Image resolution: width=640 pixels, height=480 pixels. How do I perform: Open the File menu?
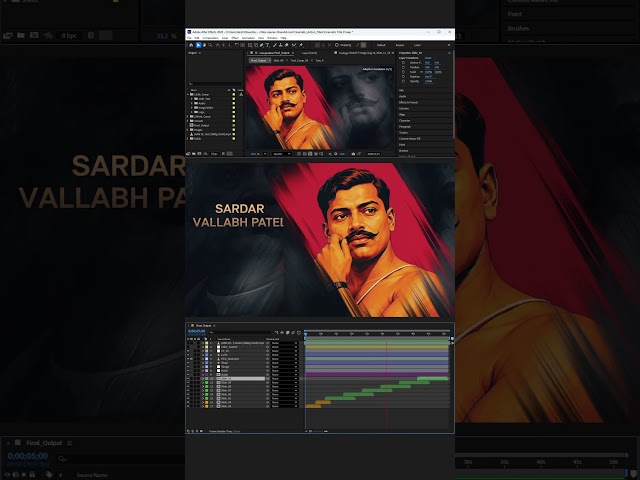click(189, 38)
